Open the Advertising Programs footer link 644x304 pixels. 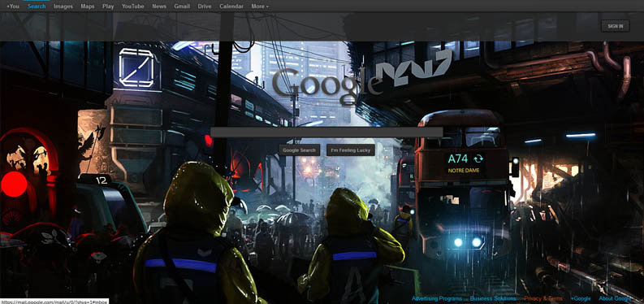coord(437,298)
